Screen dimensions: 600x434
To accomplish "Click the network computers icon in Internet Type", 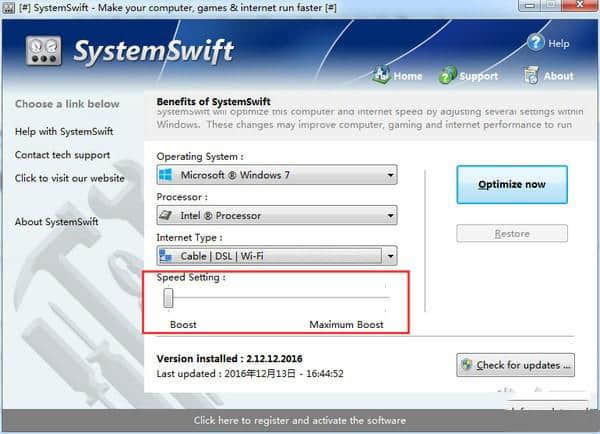I will (x=166, y=256).
